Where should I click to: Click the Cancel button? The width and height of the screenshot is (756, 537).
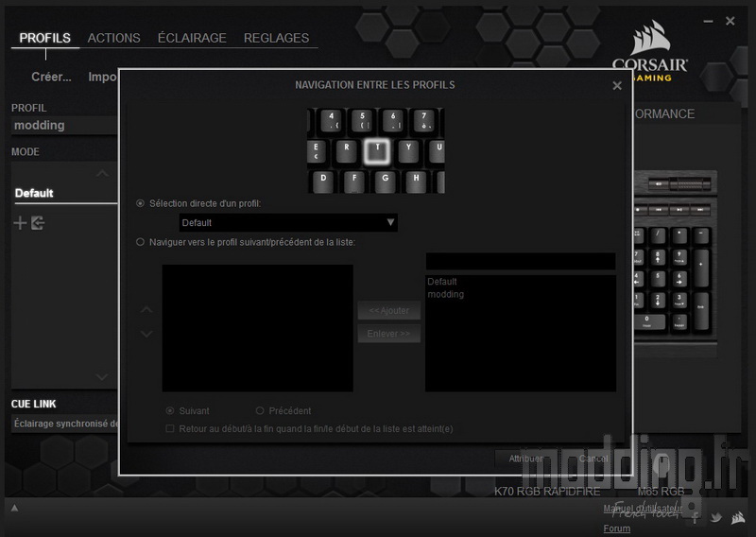click(x=593, y=459)
